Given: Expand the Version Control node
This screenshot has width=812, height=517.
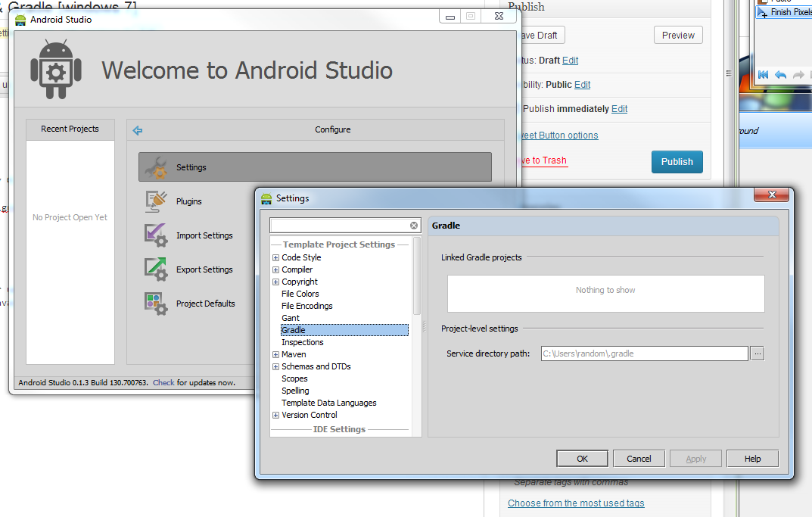Looking at the screenshot, I should tap(276, 415).
